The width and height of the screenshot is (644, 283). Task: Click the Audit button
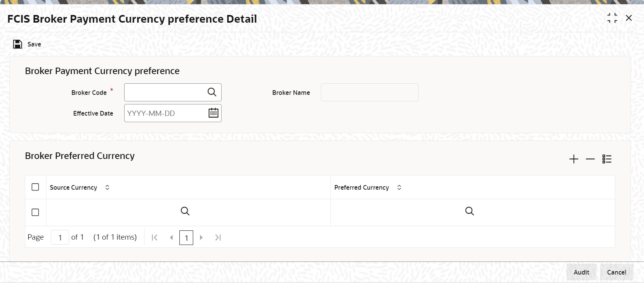[x=582, y=272]
